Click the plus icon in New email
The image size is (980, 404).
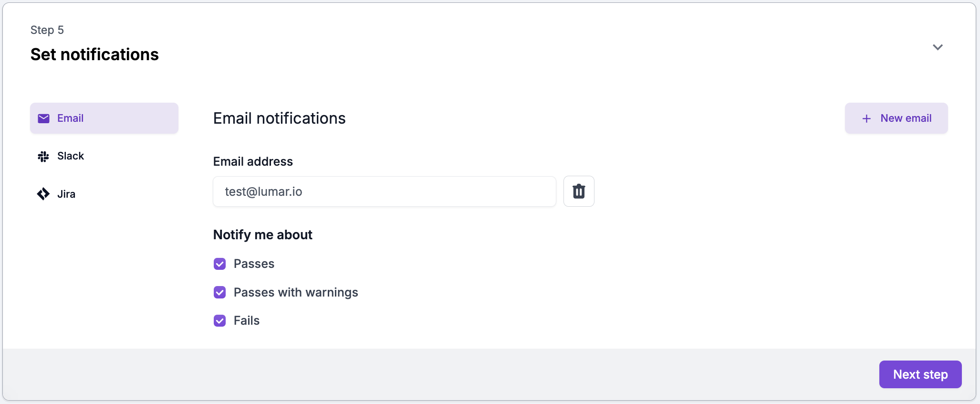pos(866,118)
